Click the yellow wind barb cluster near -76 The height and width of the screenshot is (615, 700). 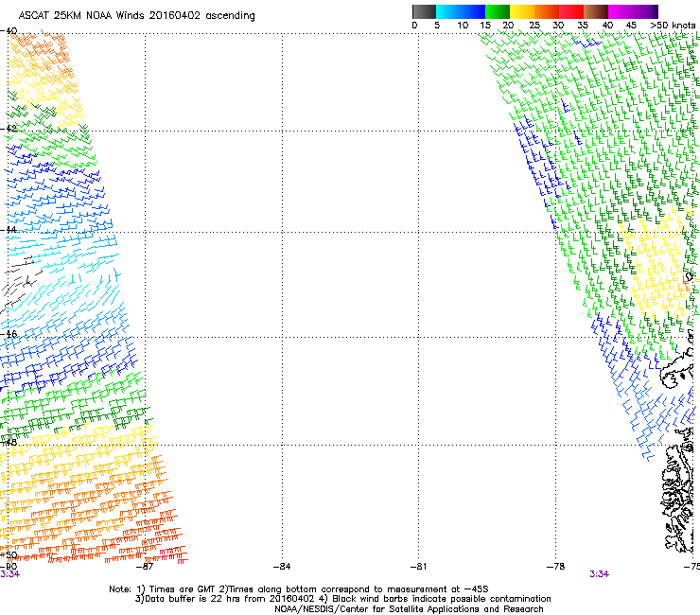point(657,264)
